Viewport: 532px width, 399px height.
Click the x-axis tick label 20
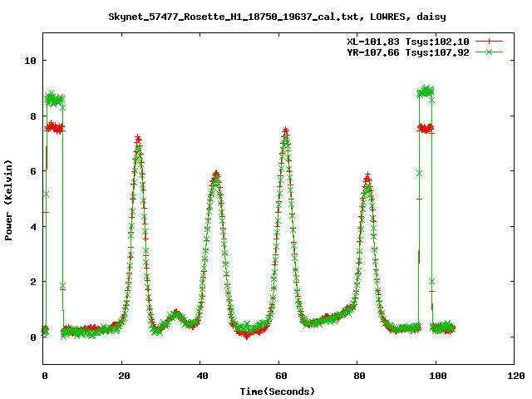click(124, 376)
